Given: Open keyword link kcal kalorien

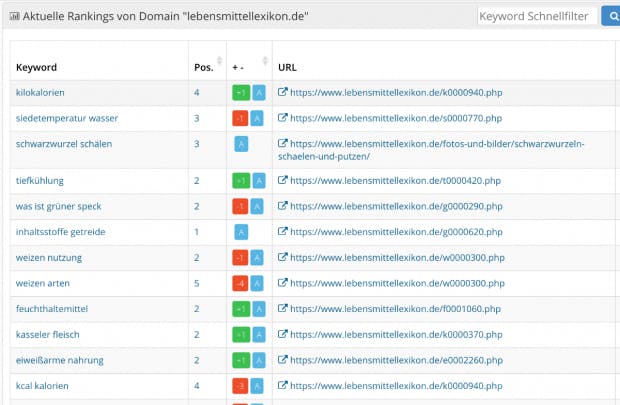Looking at the screenshot, I should point(42,386).
